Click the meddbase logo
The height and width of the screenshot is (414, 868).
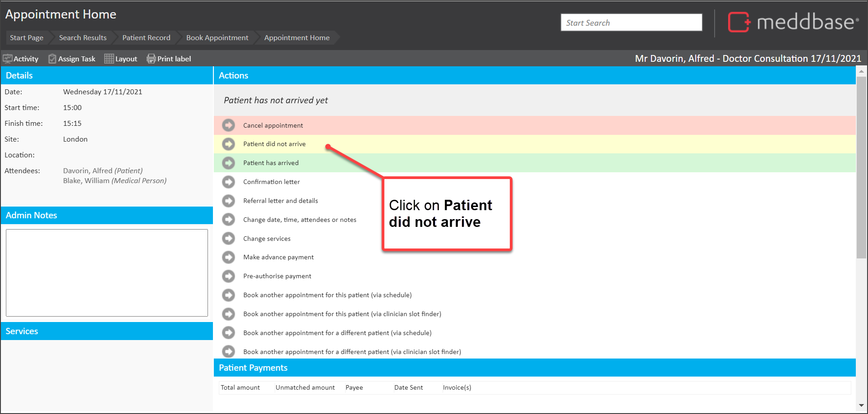click(x=793, y=22)
